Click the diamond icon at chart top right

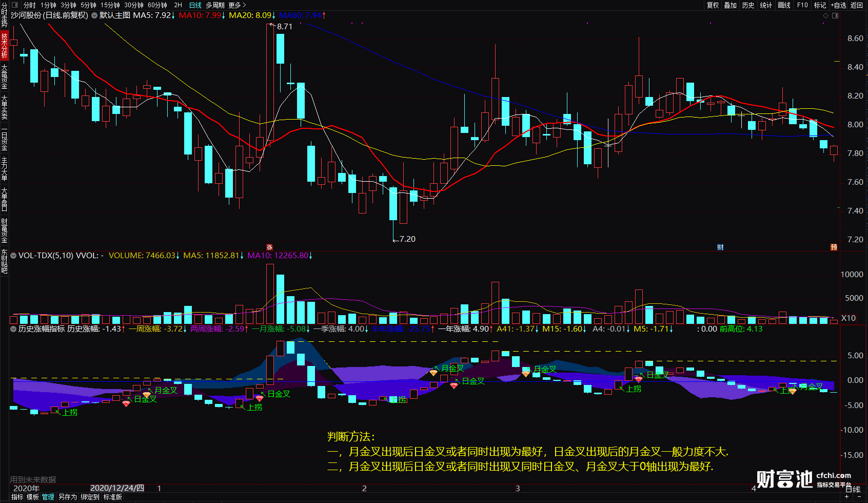[x=825, y=16]
